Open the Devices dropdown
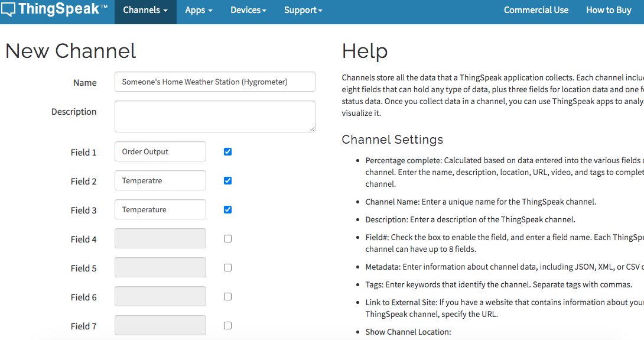644x340 pixels. point(248,10)
